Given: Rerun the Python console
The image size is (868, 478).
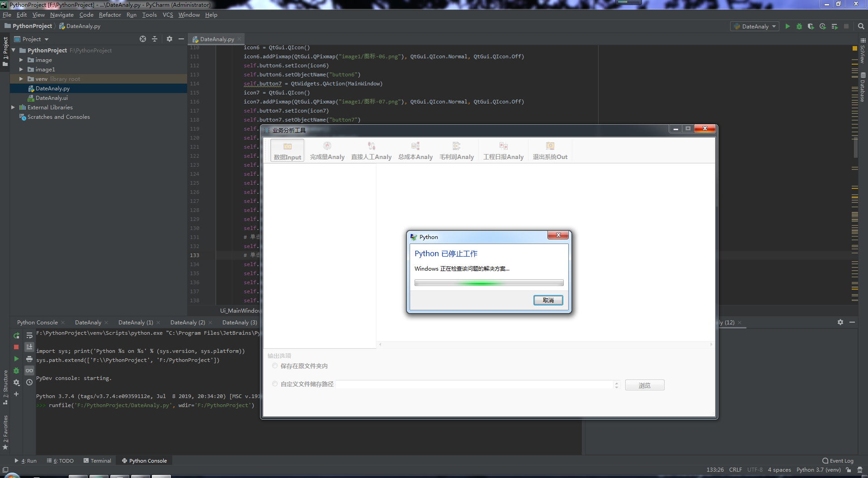Looking at the screenshot, I should pos(16,336).
